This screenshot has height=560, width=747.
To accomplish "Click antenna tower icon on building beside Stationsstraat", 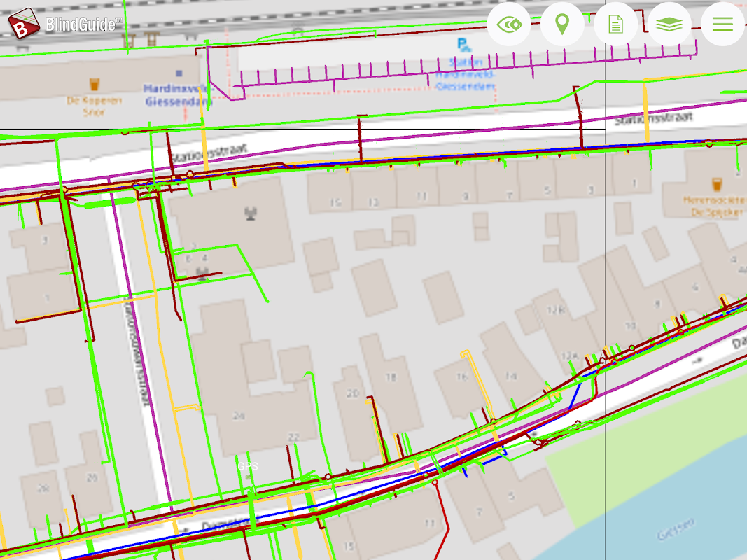I will tap(251, 213).
